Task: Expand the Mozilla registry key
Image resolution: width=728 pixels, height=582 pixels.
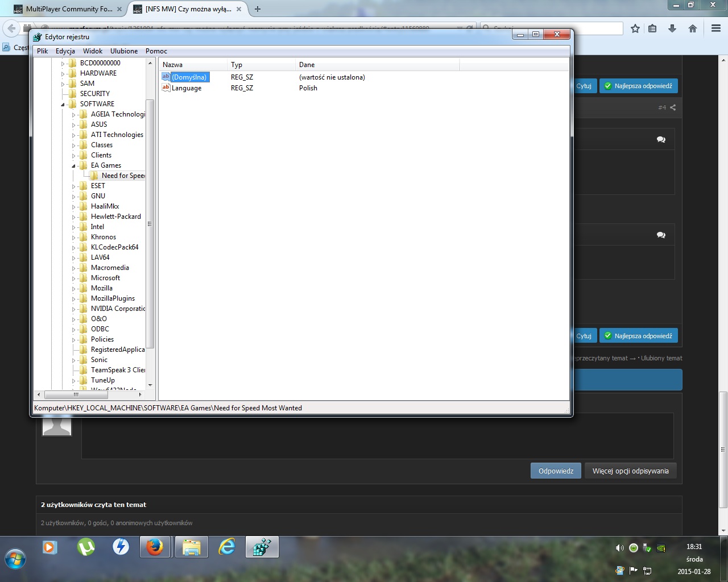Action: coord(73,289)
